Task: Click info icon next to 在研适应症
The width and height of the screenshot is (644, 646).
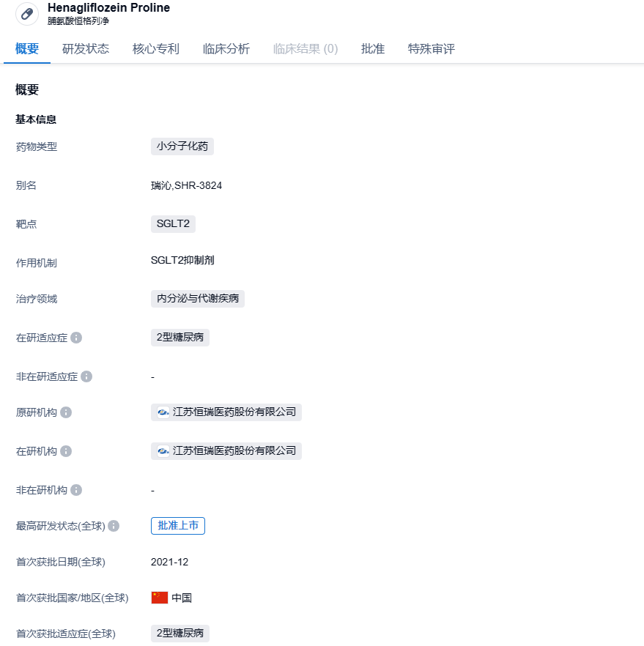Action: [x=76, y=338]
